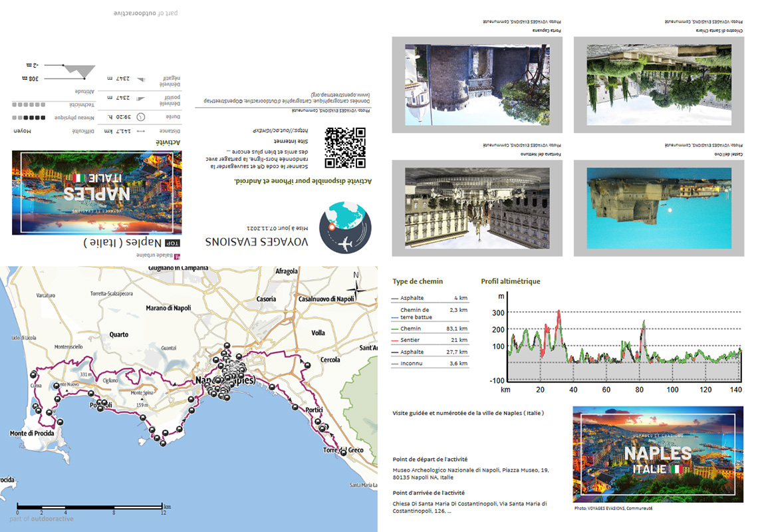Click the 'Varcaturo' map label
Viewport: 758px width, 532px height.
[45, 295]
